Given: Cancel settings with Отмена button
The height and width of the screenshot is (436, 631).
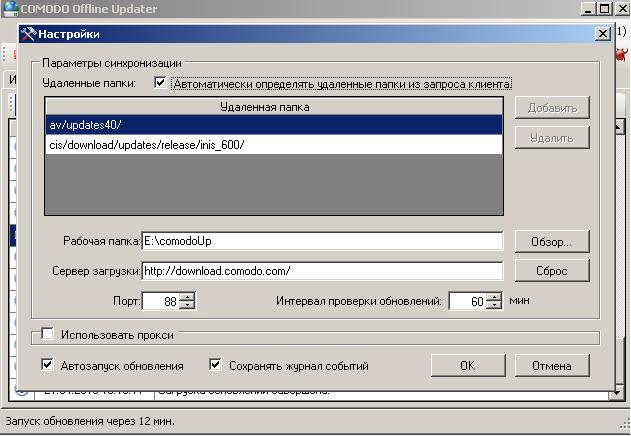Looking at the screenshot, I should point(552,366).
